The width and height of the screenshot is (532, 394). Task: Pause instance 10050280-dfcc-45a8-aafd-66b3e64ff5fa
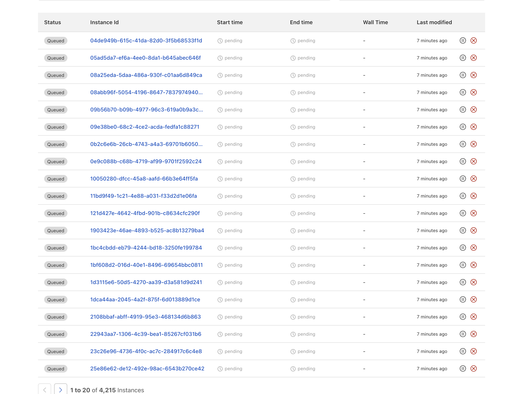[462, 179]
